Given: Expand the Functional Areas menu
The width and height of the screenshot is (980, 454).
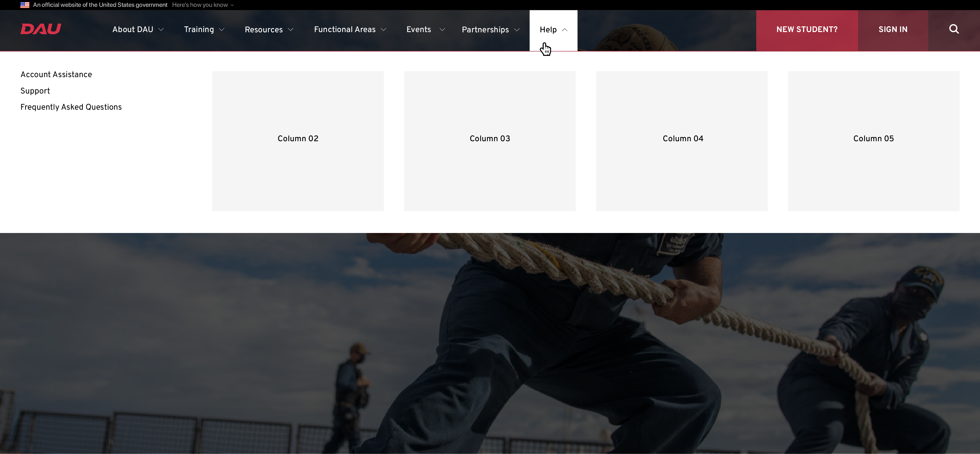Looking at the screenshot, I should 350,30.
